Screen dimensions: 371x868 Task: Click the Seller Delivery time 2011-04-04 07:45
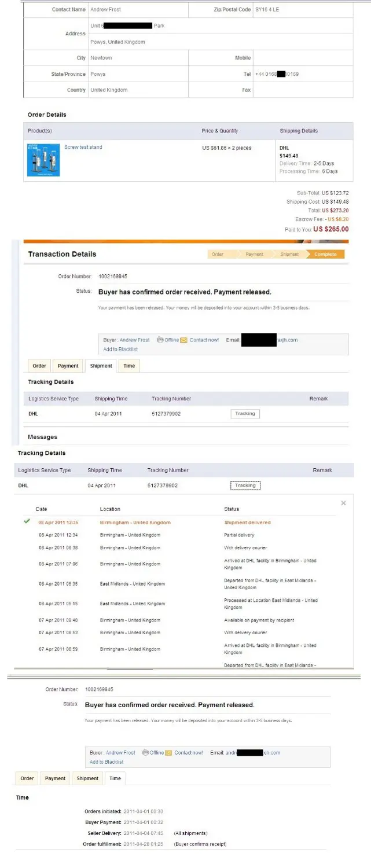[143, 833]
